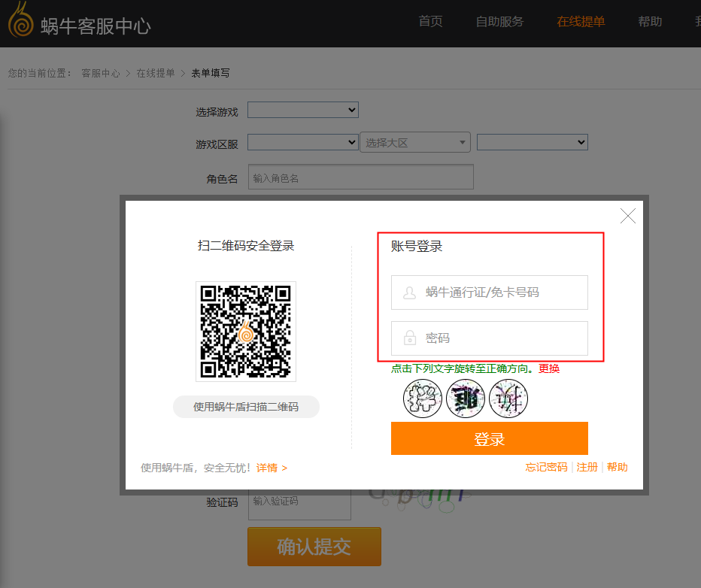Image resolution: width=701 pixels, height=588 pixels.
Task: Click the 注册 link in the dialog
Action: click(x=587, y=468)
